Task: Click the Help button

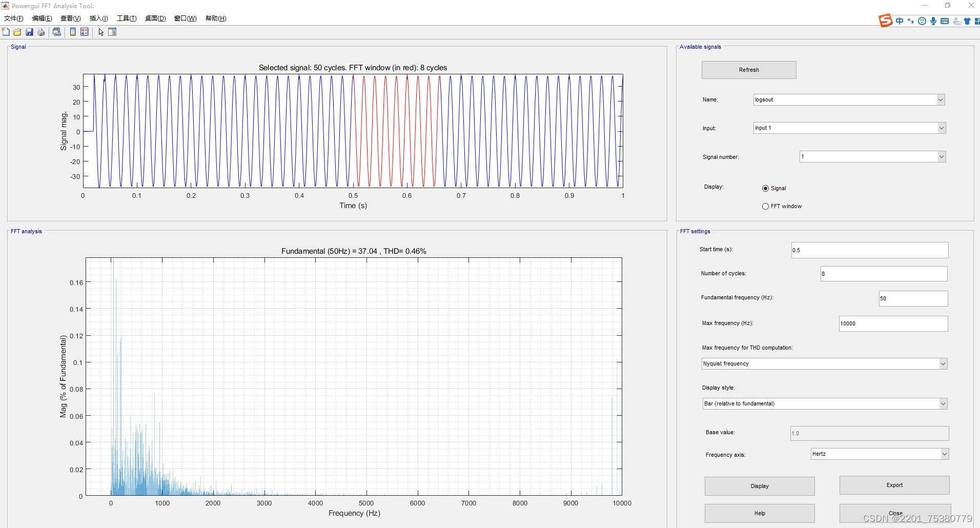Action: 760,513
